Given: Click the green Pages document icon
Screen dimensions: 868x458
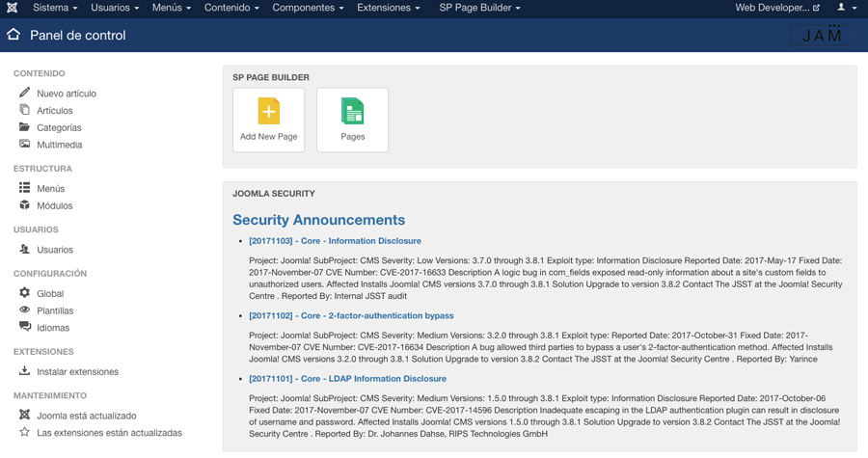Looking at the screenshot, I should [353, 111].
